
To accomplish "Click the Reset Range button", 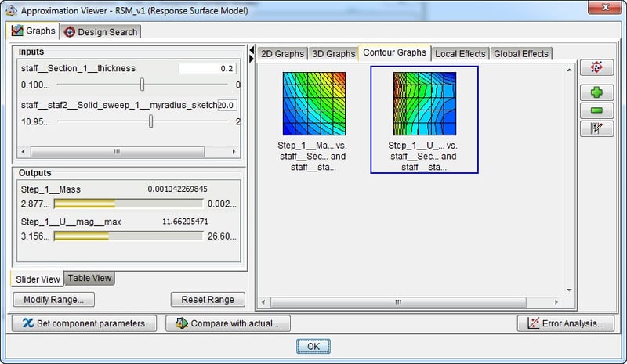I will point(208,300).
